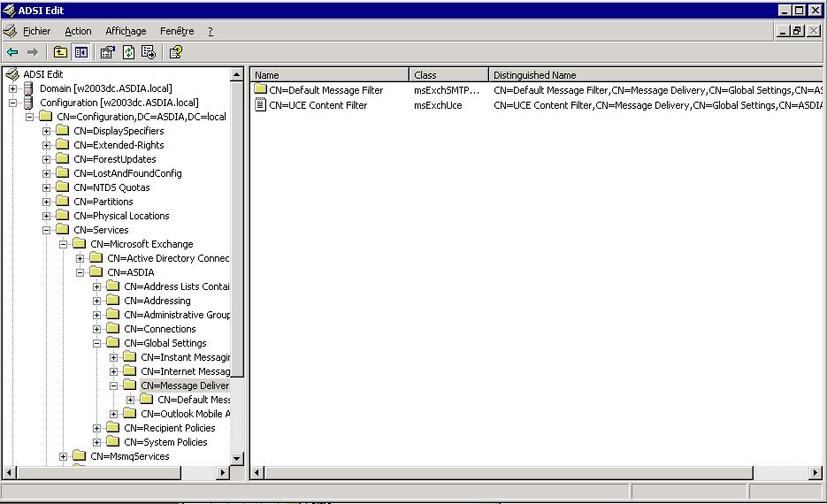Collapse the CN=Services node

46,231
